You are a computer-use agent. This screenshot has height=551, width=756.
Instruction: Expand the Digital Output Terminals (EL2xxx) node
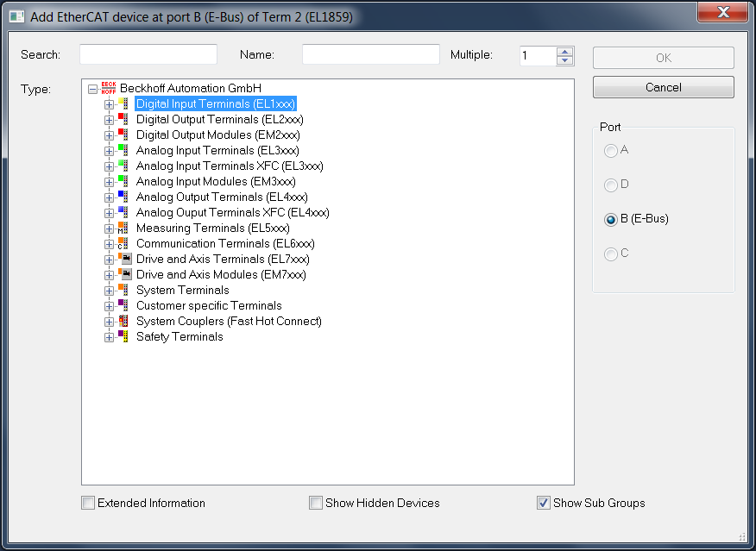click(109, 120)
